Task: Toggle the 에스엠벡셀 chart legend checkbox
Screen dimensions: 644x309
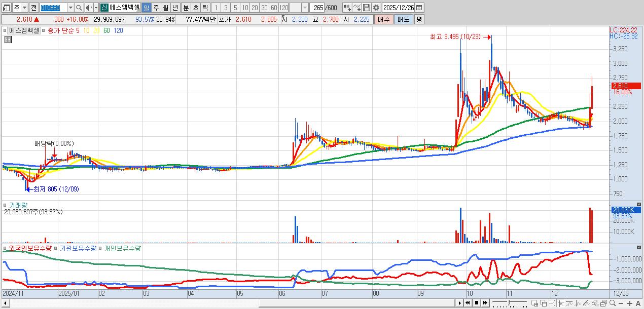Action: click(x=5, y=30)
